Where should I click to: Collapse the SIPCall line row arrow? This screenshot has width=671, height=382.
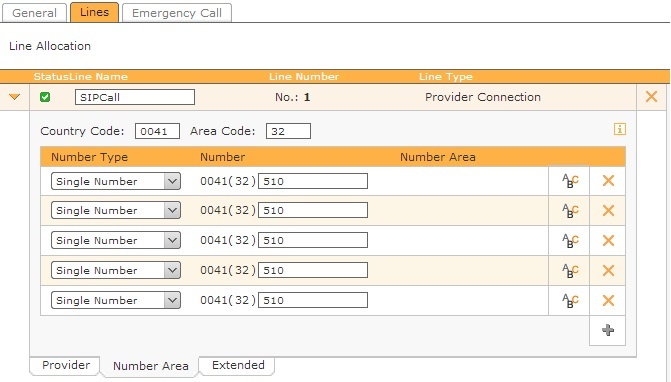(15, 97)
